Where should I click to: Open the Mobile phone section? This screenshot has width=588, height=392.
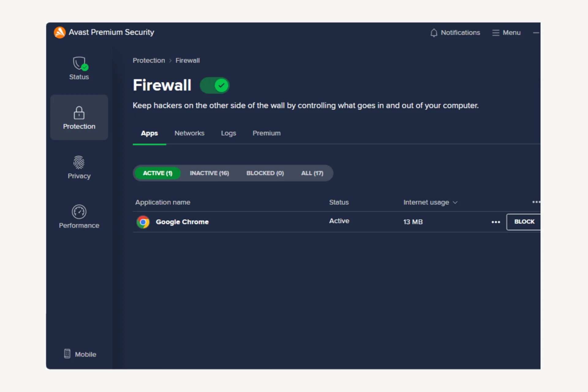tap(80, 354)
